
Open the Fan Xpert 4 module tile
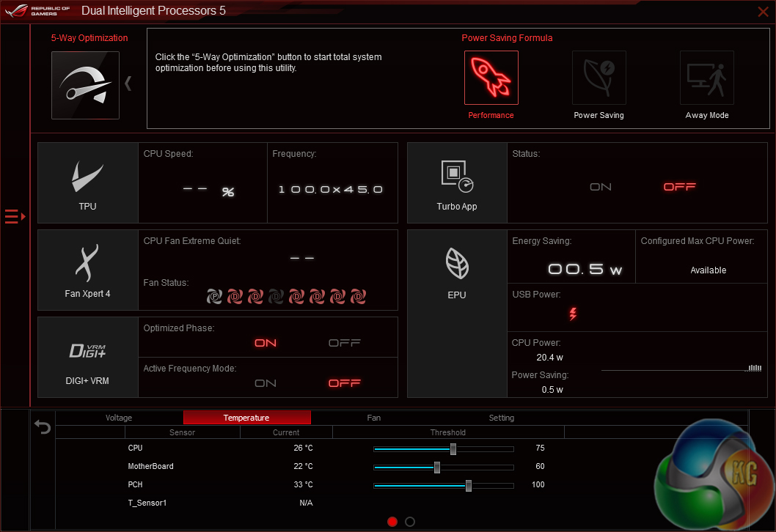click(x=87, y=270)
